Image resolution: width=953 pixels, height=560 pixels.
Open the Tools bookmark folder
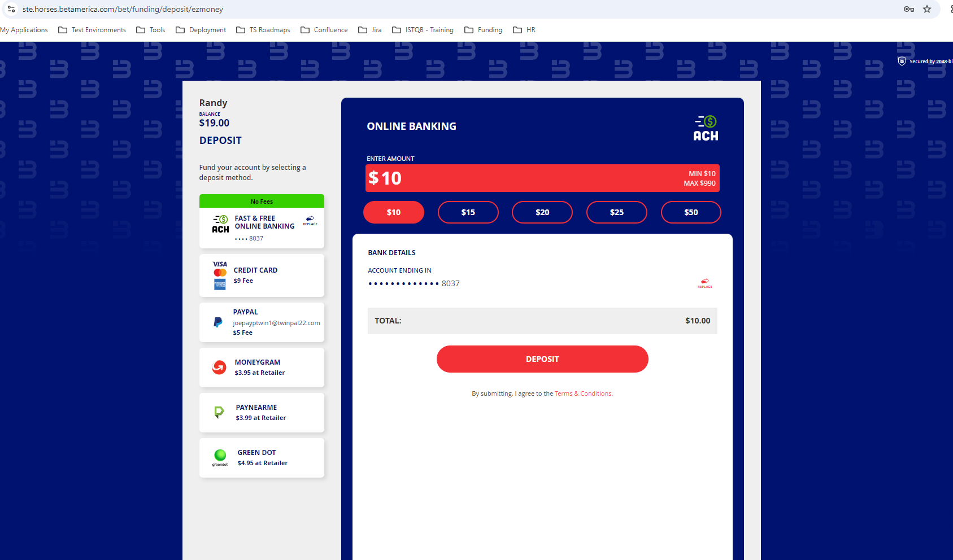click(x=151, y=30)
